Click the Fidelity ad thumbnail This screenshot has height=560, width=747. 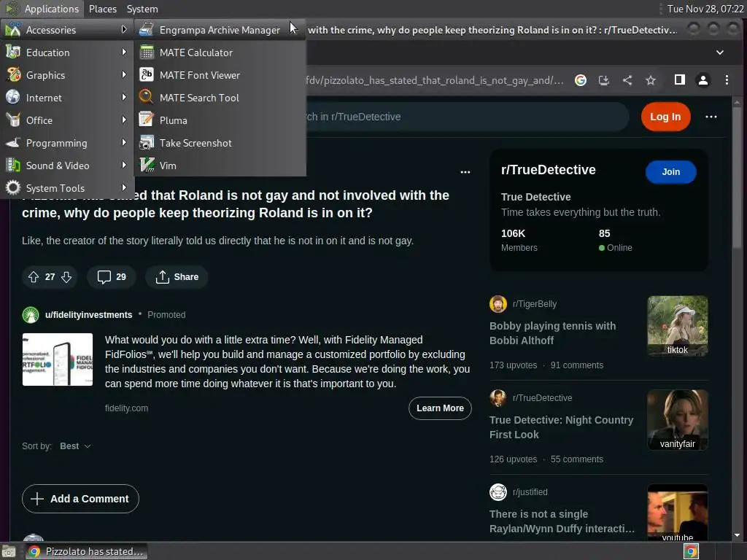[x=58, y=359]
